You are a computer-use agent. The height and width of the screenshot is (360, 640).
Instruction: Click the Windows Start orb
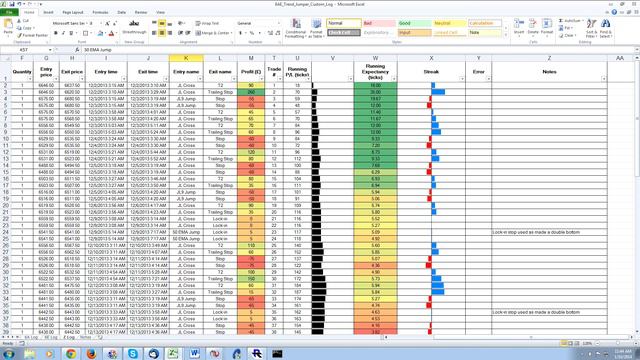[9, 354]
